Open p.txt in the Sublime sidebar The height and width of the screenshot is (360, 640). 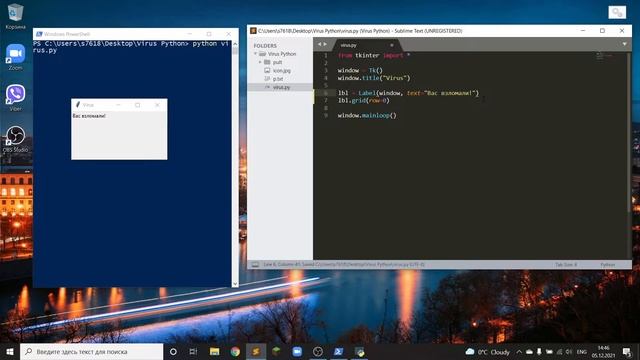(278, 79)
